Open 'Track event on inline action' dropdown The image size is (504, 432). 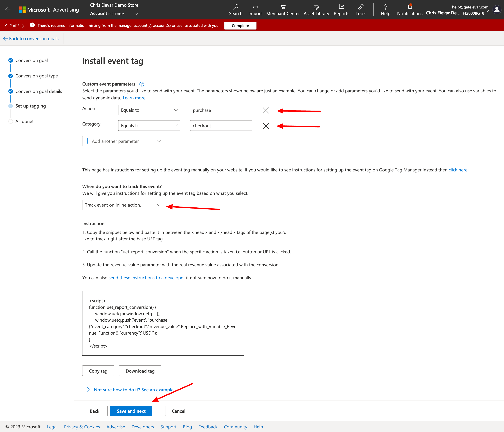pyautogui.click(x=123, y=205)
